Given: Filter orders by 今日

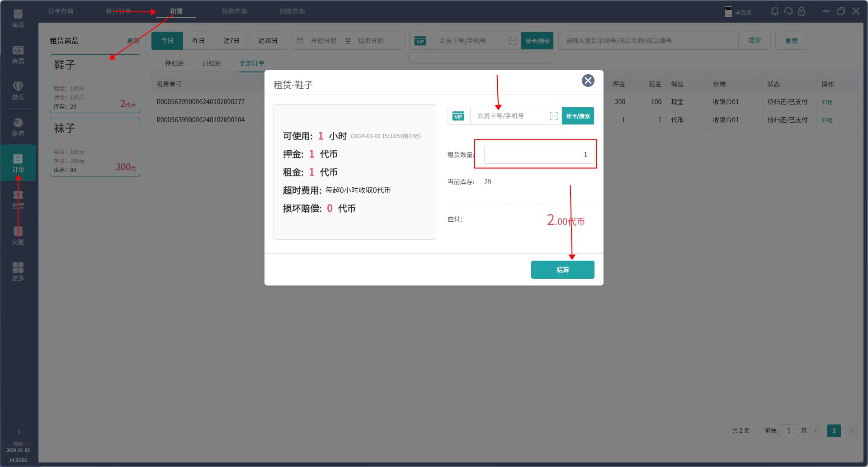Looking at the screenshot, I should 167,41.
